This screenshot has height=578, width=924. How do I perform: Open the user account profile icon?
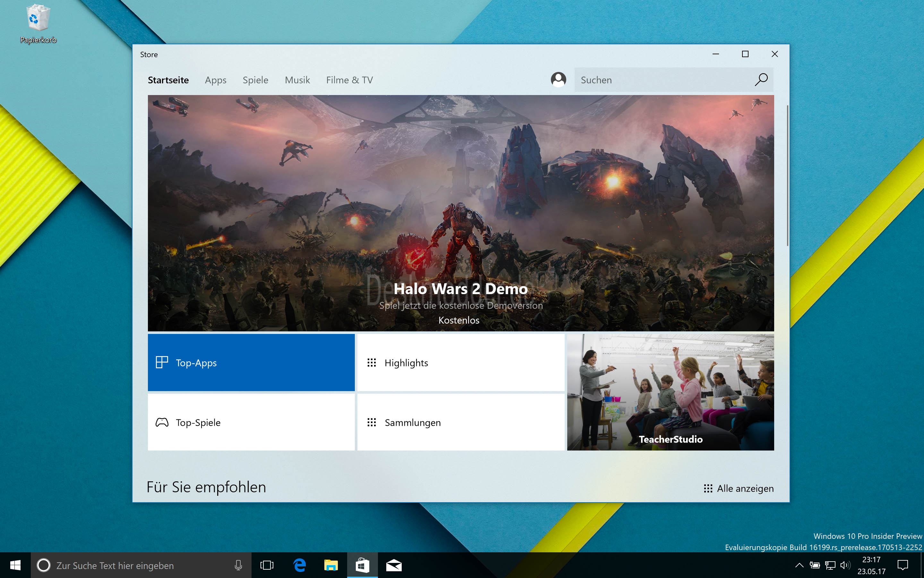(558, 80)
